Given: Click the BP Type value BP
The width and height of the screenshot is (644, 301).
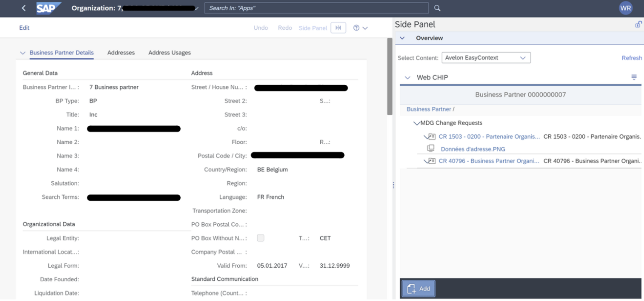Looking at the screenshot, I should point(93,101).
